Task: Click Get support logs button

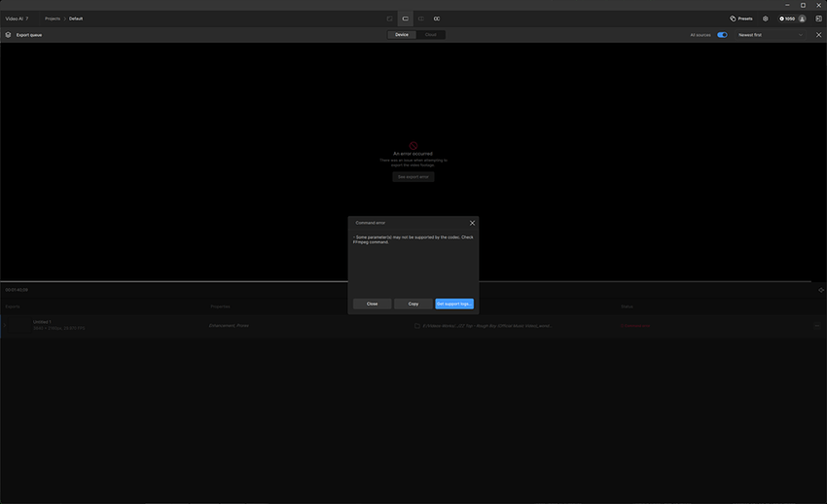Action: click(x=454, y=304)
